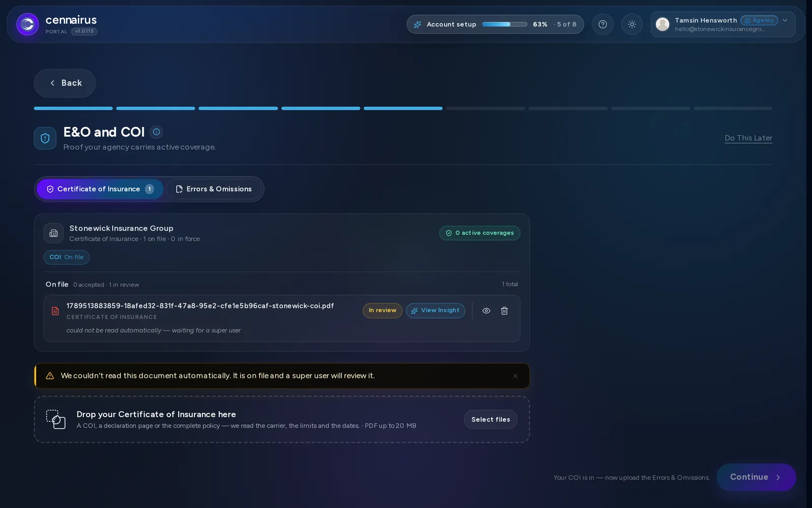Click the shield icon beside E&O heading
812x508 pixels.
click(45, 138)
